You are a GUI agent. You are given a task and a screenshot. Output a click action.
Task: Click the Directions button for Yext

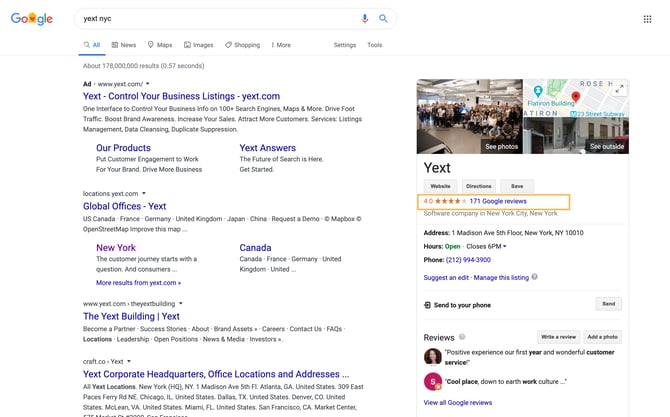pos(479,186)
